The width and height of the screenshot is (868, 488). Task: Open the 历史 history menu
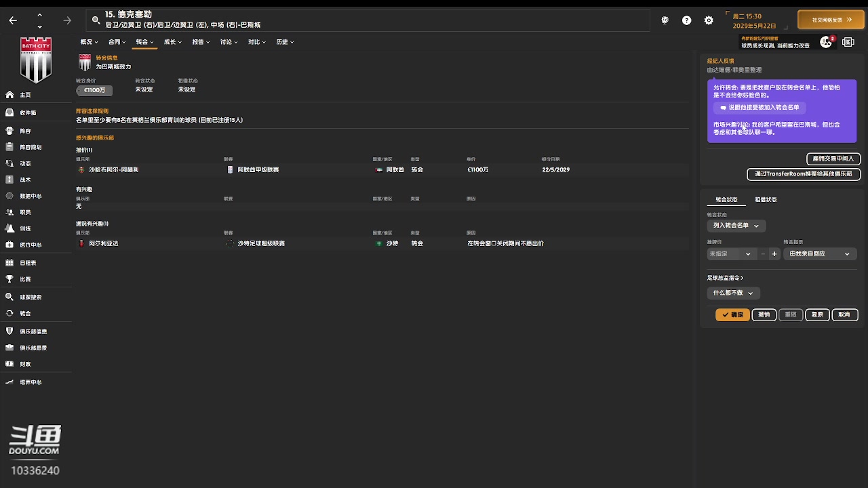285,42
